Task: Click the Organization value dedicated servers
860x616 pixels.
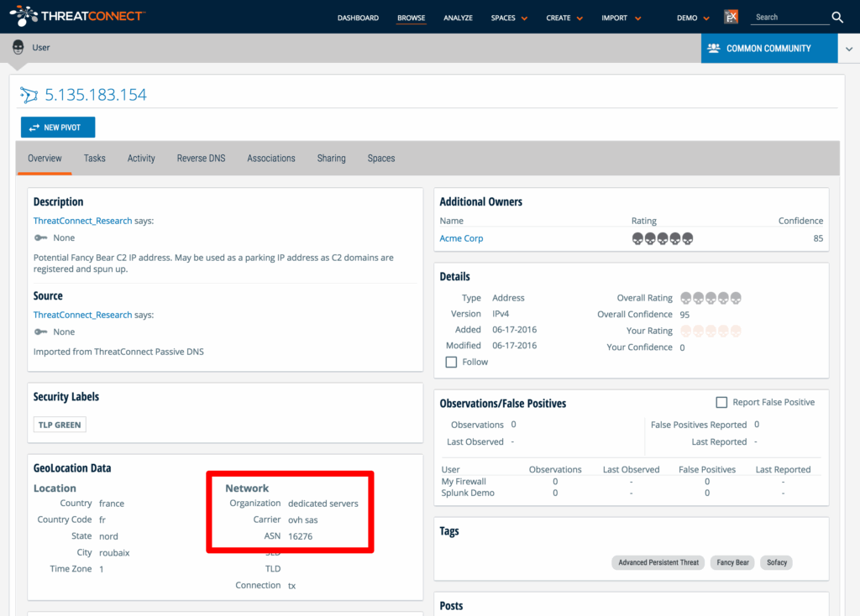Action: coord(323,504)
